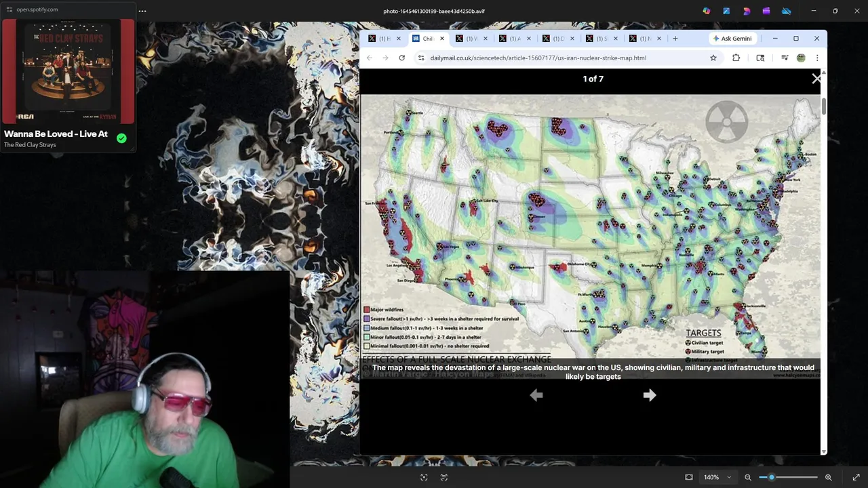868x488 pixels.
Task: Click visual search icon in Photos bottom bar
Action: (x=424, y=477)
